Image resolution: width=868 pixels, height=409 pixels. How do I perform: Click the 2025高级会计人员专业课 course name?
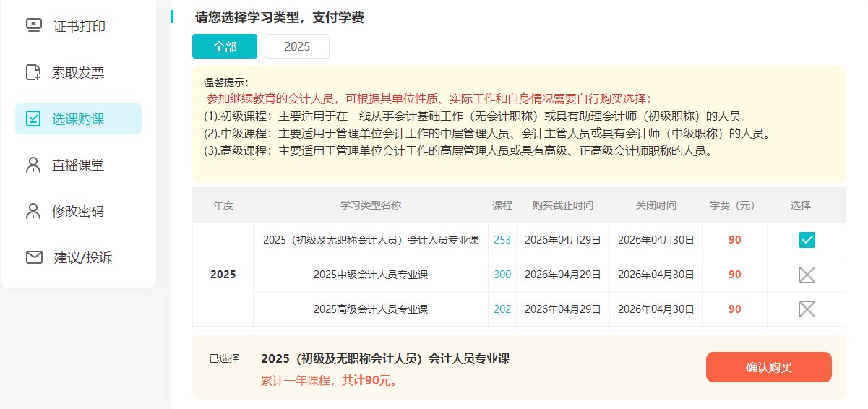pyautogui.click(x=371, y=309)
